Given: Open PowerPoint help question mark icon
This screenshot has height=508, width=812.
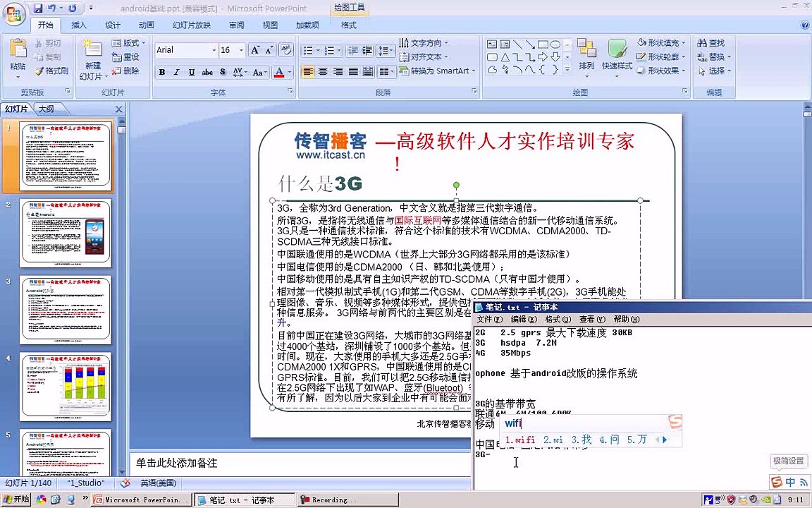Looking at the screenshot, I should [x=805, y=25].
